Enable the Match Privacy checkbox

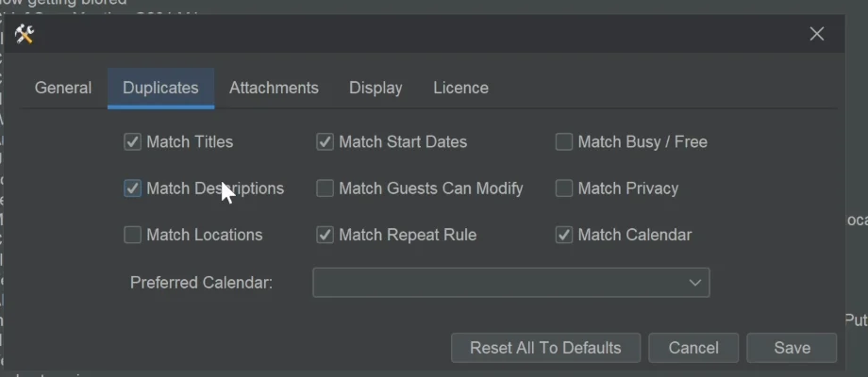coord(563,188)
